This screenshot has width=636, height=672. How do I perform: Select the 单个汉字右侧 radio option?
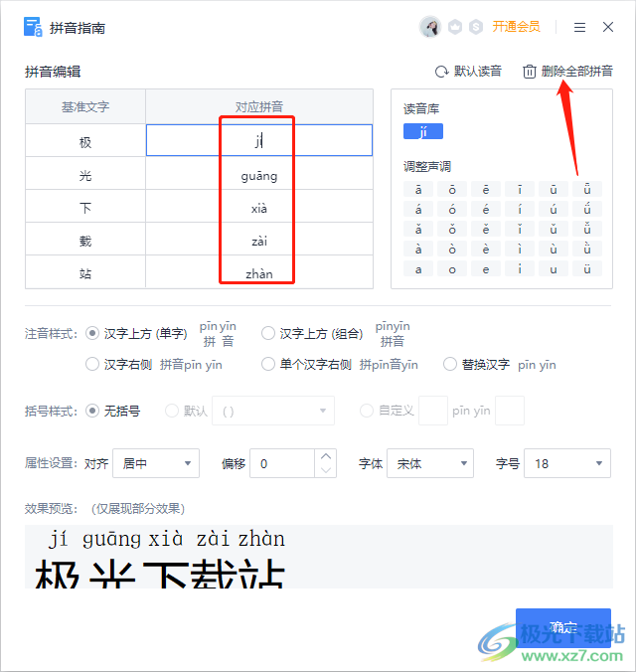pos(268,364)
